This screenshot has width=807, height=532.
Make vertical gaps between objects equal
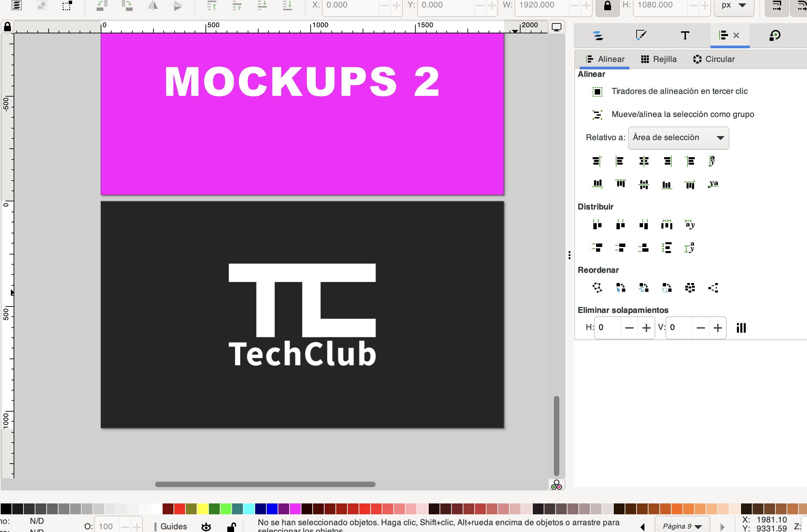[x=667, y=247]
